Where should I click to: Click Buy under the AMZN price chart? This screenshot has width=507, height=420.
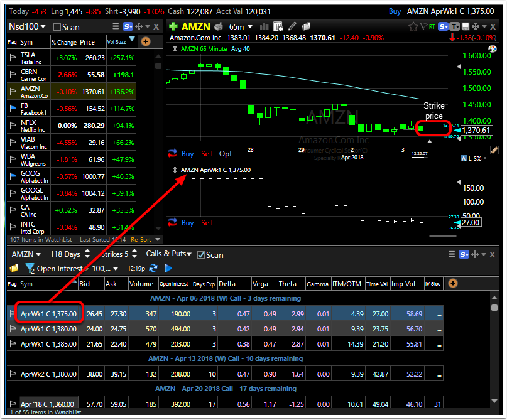tap(188, 154)
